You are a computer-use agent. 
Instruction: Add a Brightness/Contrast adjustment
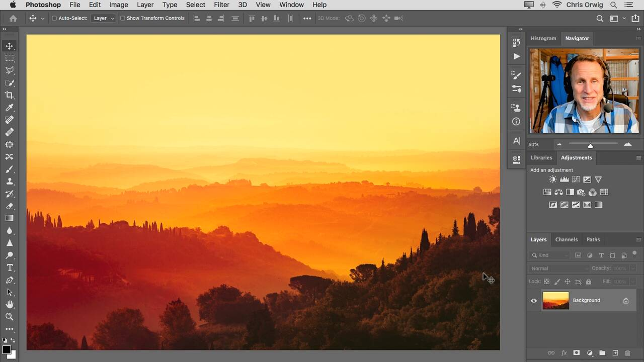553,179
